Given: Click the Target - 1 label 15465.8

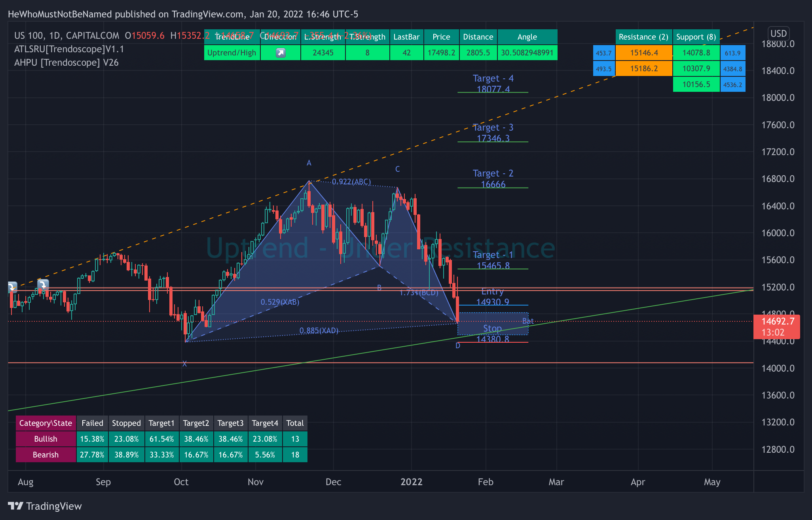Looking at the screenshot, I should tap(493, 260).
